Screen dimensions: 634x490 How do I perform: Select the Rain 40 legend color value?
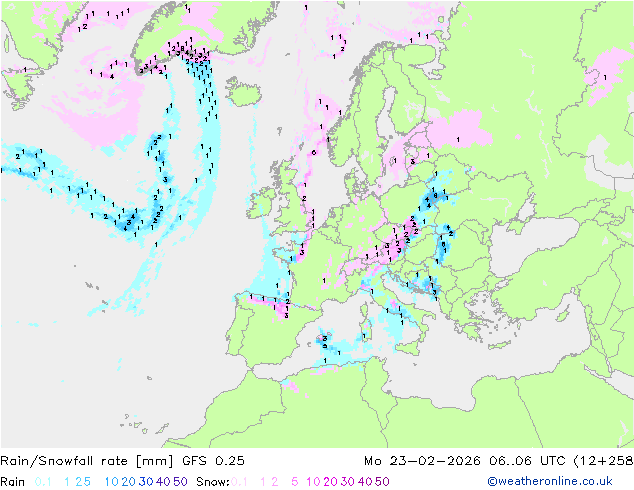(163, 482)
